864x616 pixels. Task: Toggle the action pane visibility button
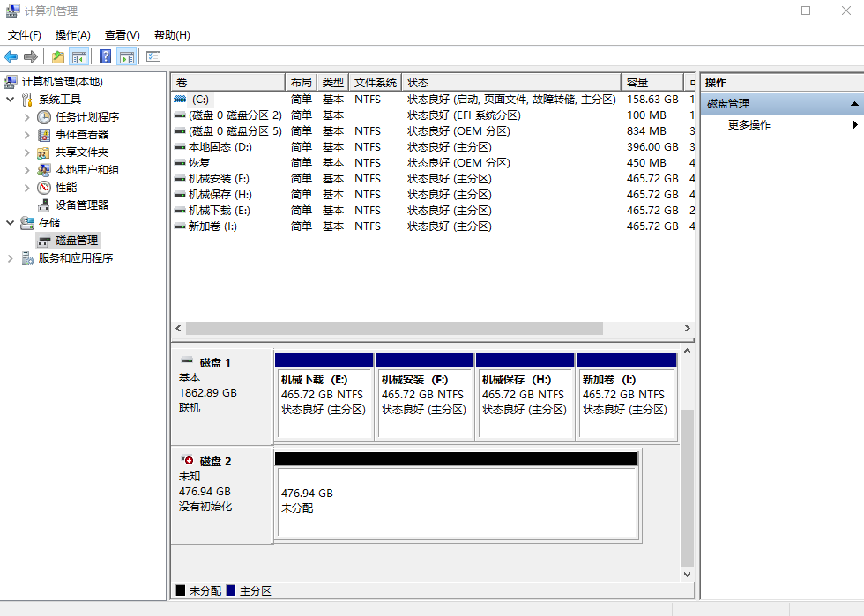click(x=127, y=57)
